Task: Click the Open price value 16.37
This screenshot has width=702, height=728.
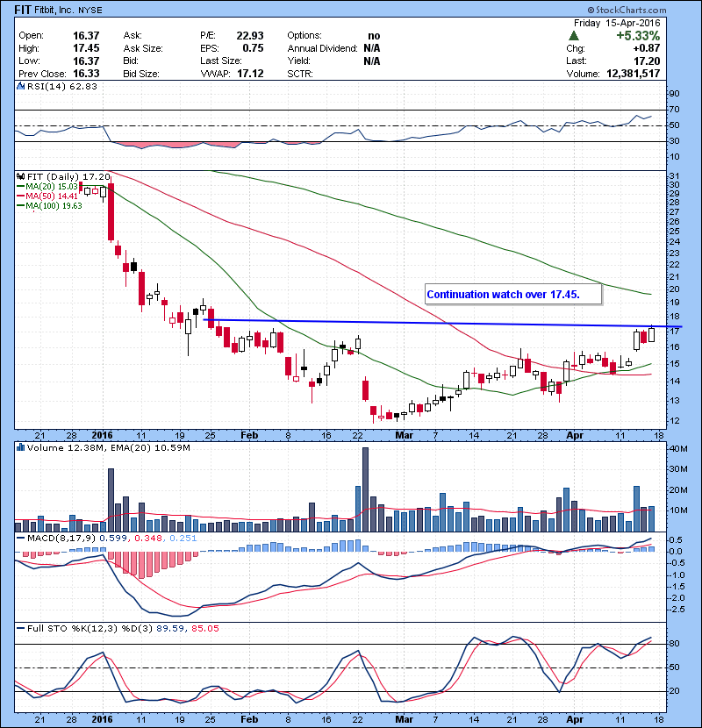Action: pos(86,36)
